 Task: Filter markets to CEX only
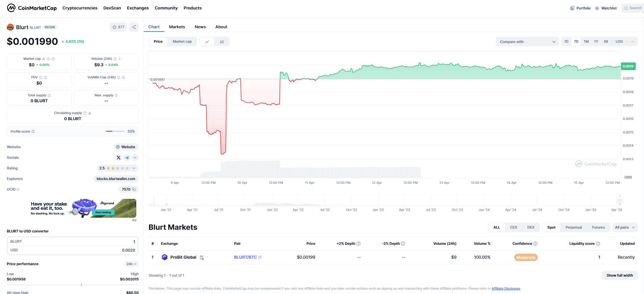coord(514,227)
